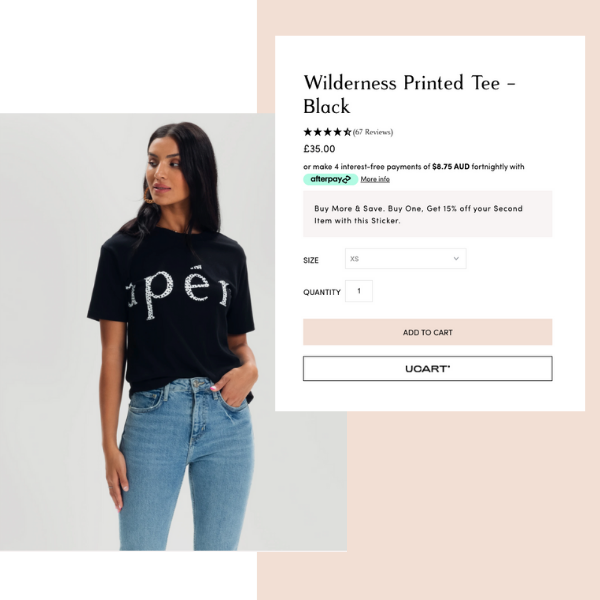Open the 67 Reviews link
600x600 pixels.
pyautogui.click(x=373, y=132)
